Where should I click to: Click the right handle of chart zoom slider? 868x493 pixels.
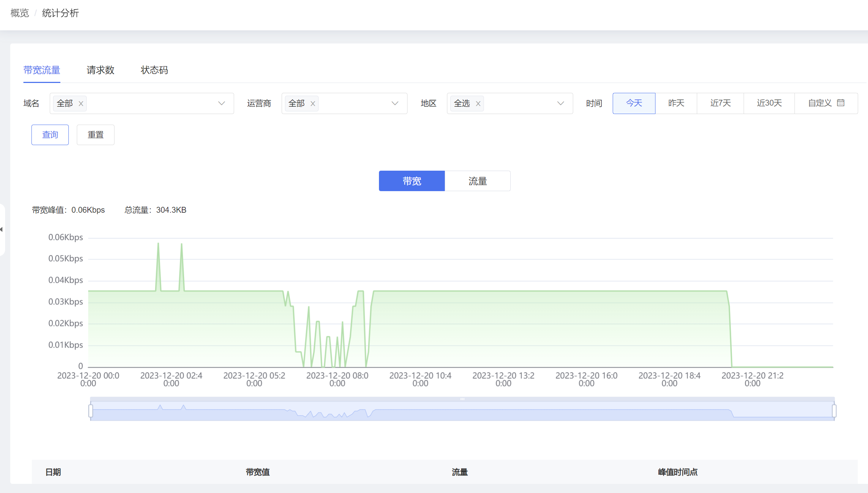click(834, 411)
